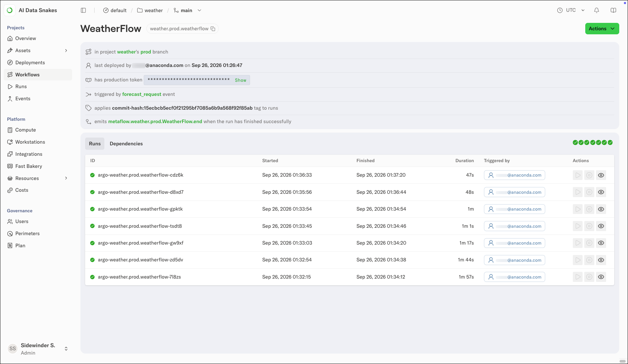The height and width of the screenshot is (364, 628).
Task: Expand the Assets submenu arrow
Action: [66, 50]
